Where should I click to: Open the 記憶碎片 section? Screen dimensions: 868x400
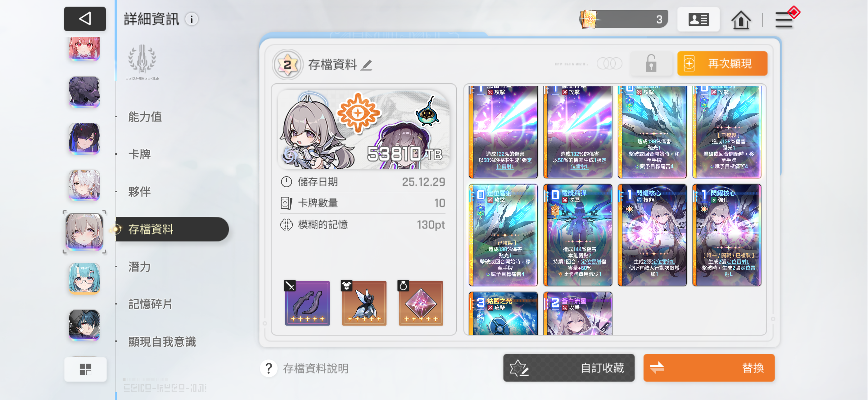click(x=150, y=304)
